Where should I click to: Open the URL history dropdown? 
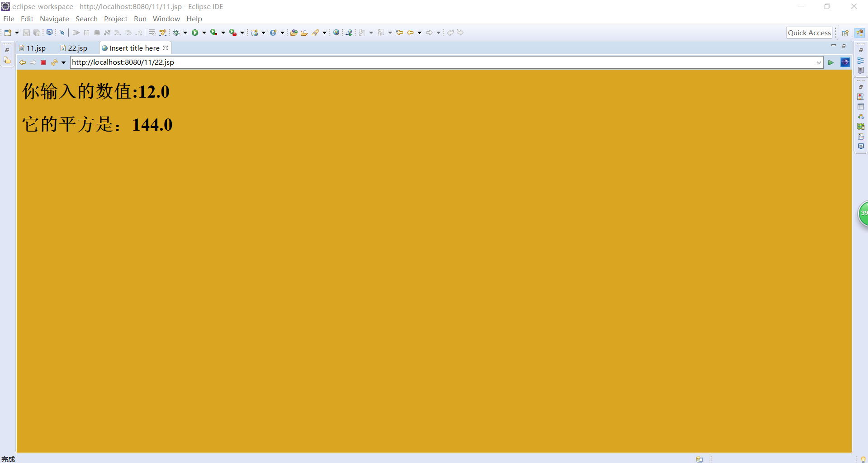[x=819, y=62]
